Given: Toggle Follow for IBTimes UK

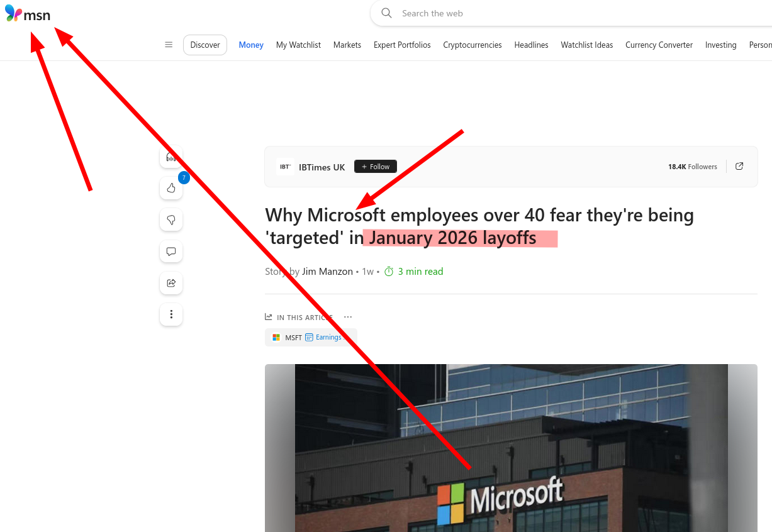Looking at the screenshot, I should pyautogui.click(x=376, y=167).
